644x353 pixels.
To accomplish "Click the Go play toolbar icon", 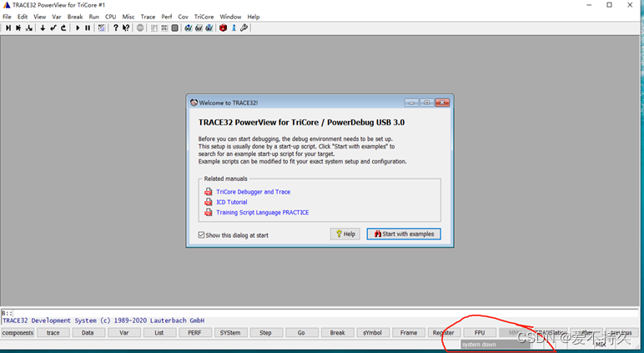I will pyautogui.click(x=78, y=28).
